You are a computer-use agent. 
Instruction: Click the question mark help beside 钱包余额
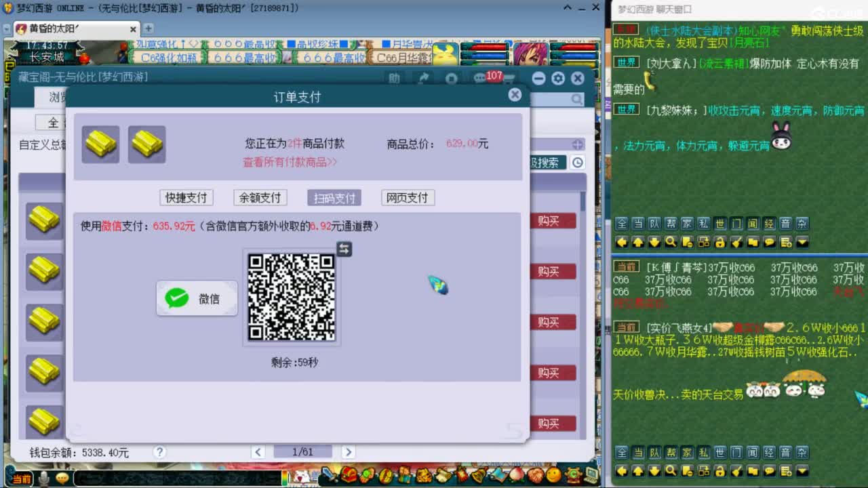[159, 452]
